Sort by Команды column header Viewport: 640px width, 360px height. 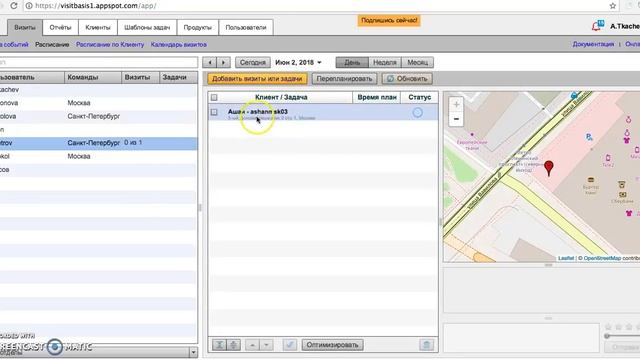pos(93,77)
